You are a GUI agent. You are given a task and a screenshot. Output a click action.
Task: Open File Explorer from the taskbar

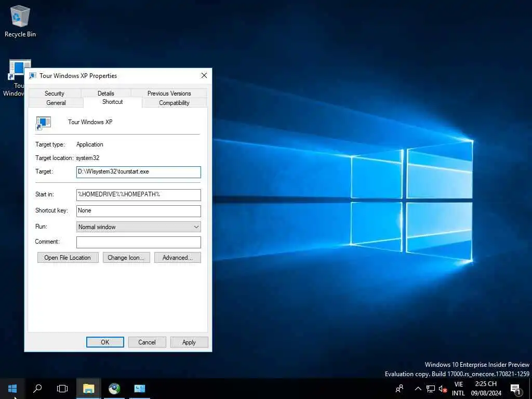(x=88, y=389)
